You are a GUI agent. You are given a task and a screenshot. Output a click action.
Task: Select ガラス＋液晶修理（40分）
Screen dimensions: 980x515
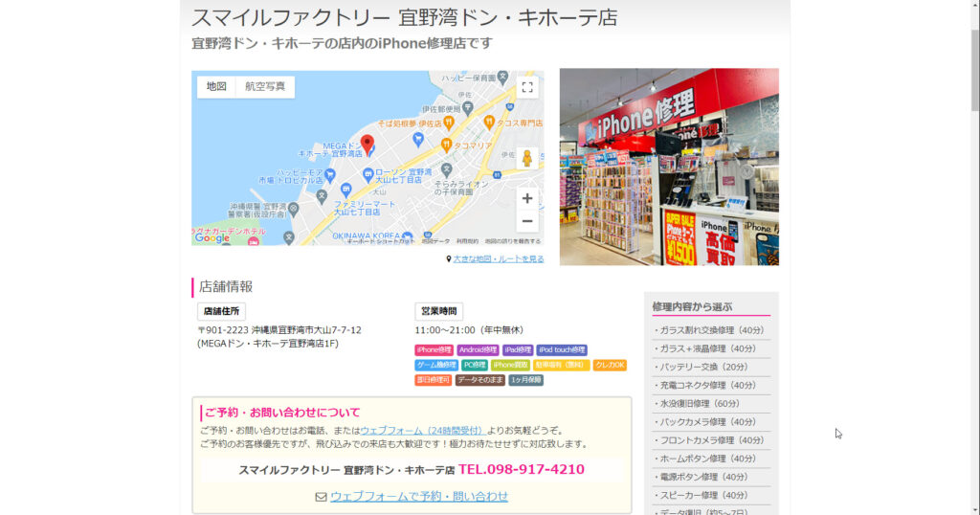711,348
